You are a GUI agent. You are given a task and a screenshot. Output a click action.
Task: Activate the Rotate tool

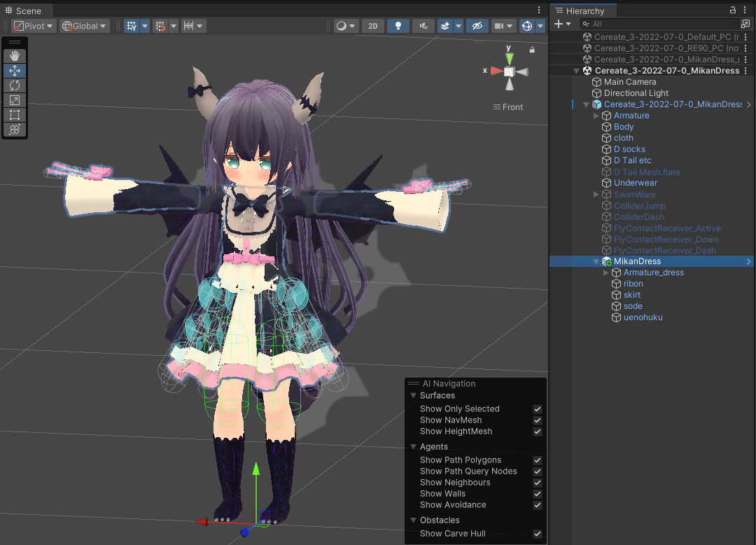click(15, 85)
